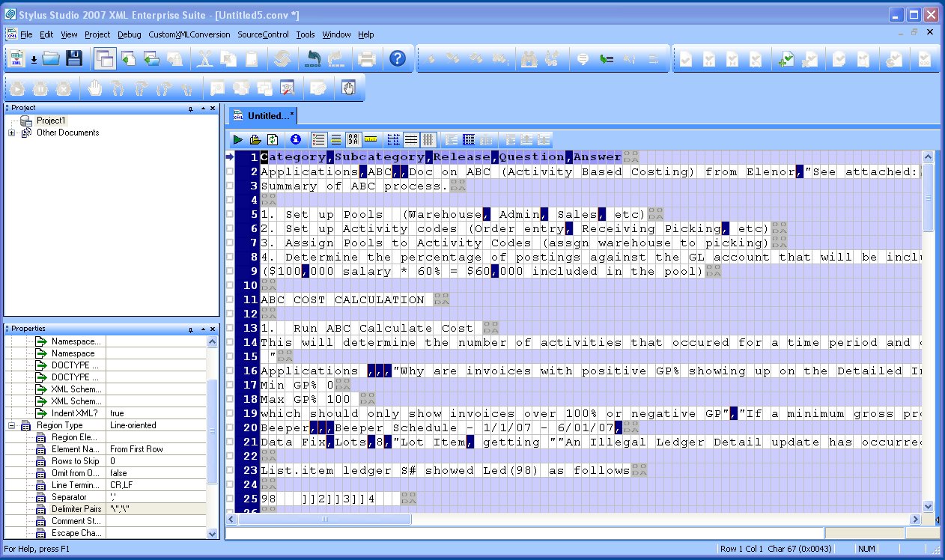Click the Properties panel scroll down arrow

[x=212, y=533]
